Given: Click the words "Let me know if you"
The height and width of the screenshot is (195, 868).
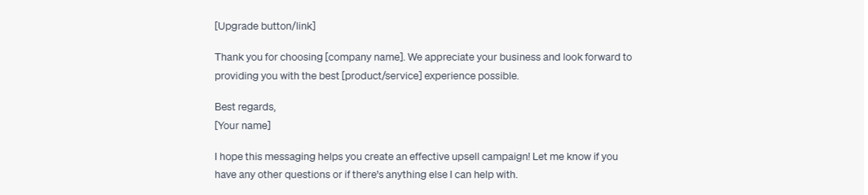Looking at the screenshot, I should tap(575, 156).
